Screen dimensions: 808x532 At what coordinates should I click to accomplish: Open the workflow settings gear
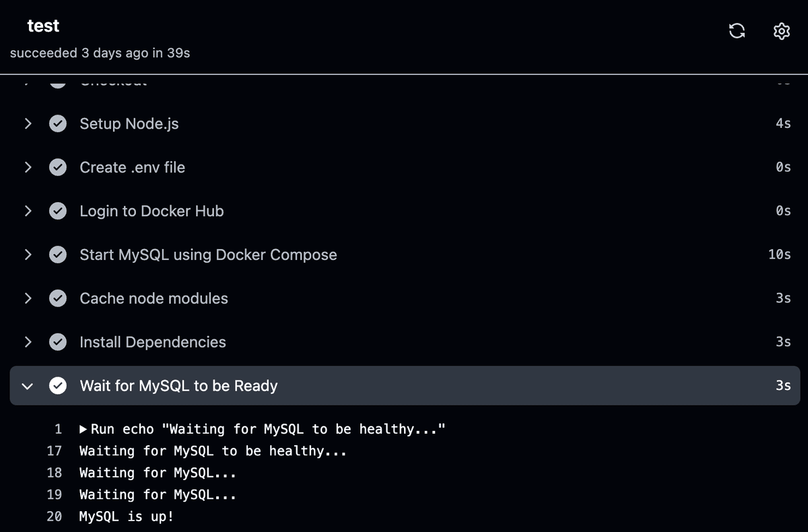781,31
